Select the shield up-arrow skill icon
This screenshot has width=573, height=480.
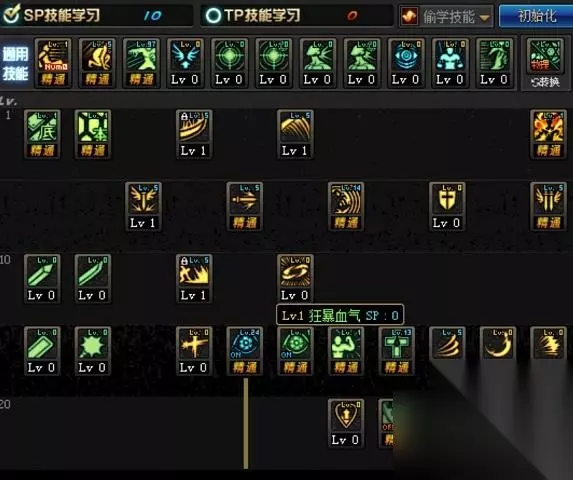coord(346,423)
